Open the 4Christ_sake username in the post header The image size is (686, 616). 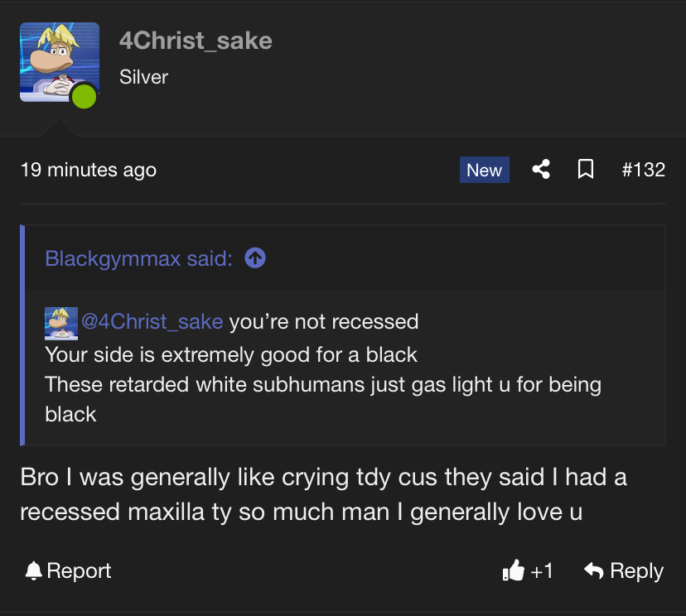(x=196, y=40)
